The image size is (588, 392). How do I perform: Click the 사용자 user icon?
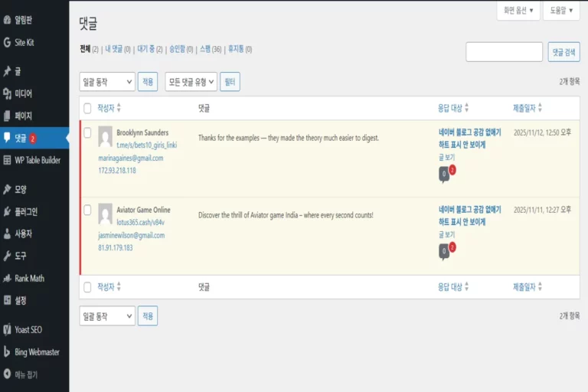click(7, 234)
